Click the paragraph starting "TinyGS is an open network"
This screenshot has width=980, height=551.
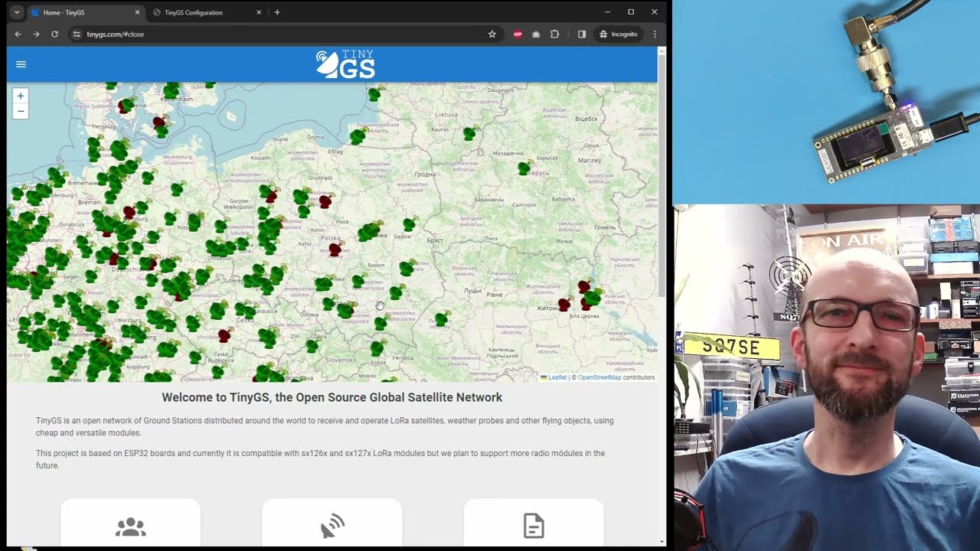coord(325,427)
